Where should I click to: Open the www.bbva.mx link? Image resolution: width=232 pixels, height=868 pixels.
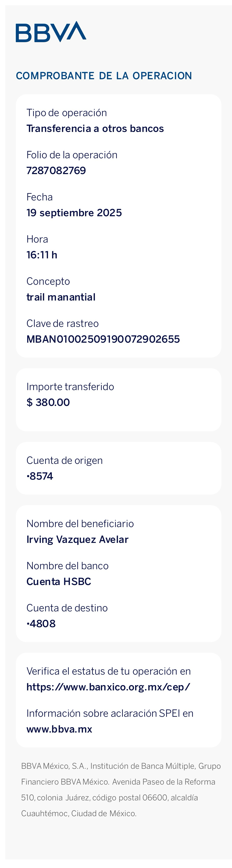tap(59, 729)
